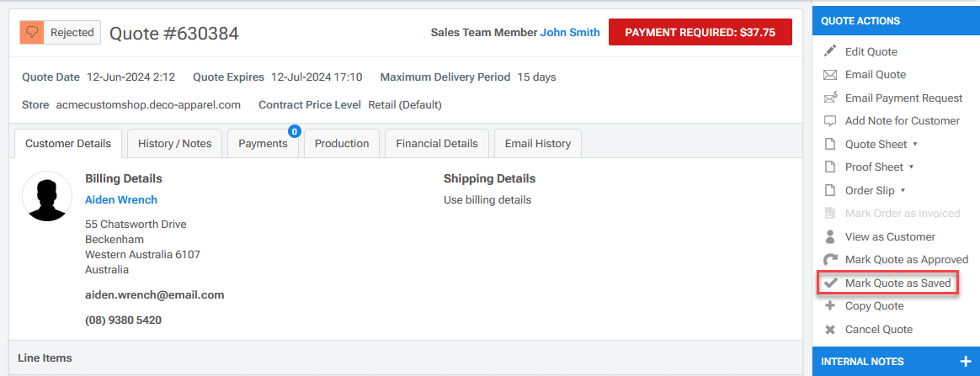Add an internal note with plus icon
Viewport: 980px width, 376px height.
[965, 362]
